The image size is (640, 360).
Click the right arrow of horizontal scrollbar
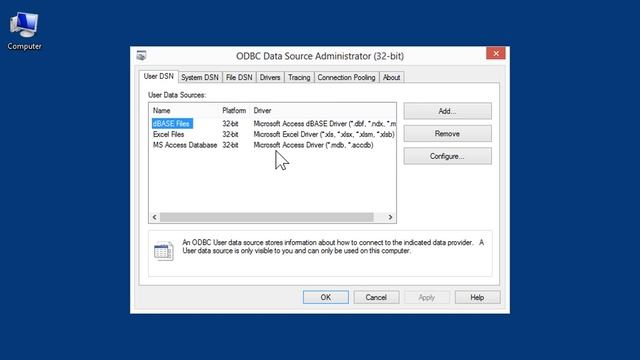coord(390,217)
